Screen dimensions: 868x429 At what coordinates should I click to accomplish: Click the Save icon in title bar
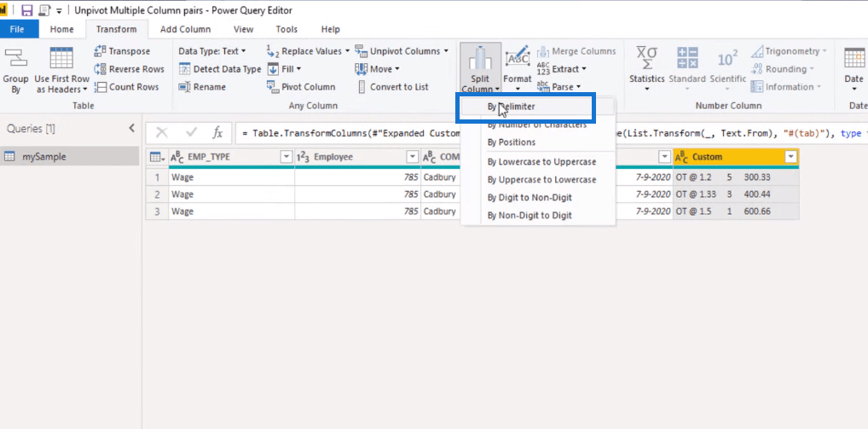[x=27, y=10]
